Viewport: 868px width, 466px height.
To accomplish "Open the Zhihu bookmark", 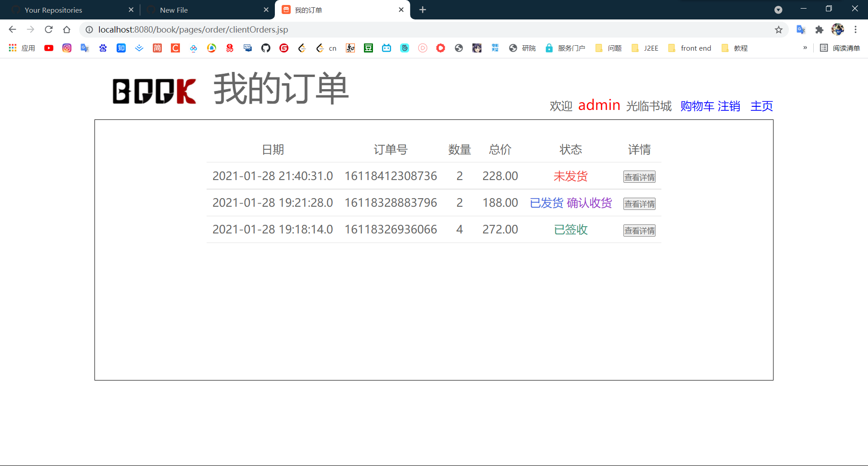I will coord(121,48).
